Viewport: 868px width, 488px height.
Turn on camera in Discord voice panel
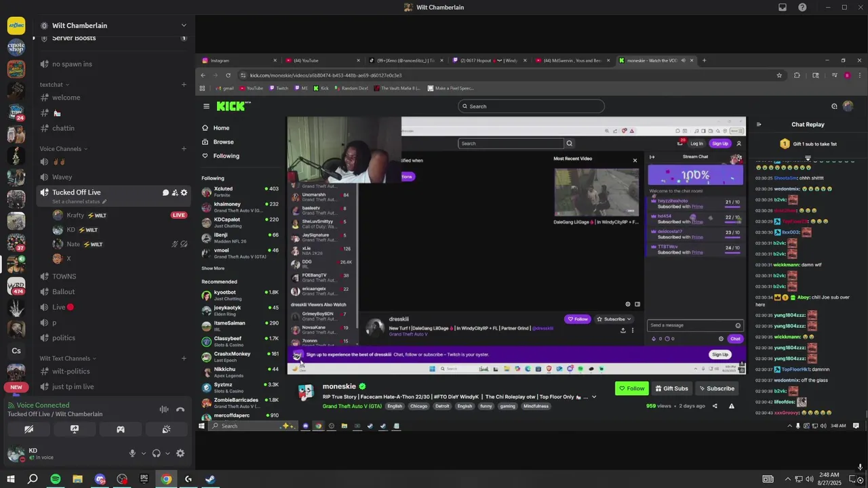28,429
